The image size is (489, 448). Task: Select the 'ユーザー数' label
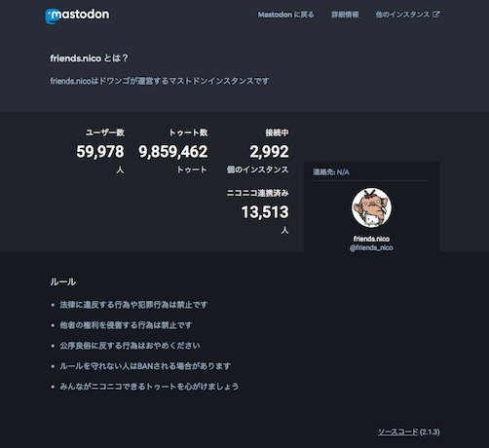tap(105, 132)
